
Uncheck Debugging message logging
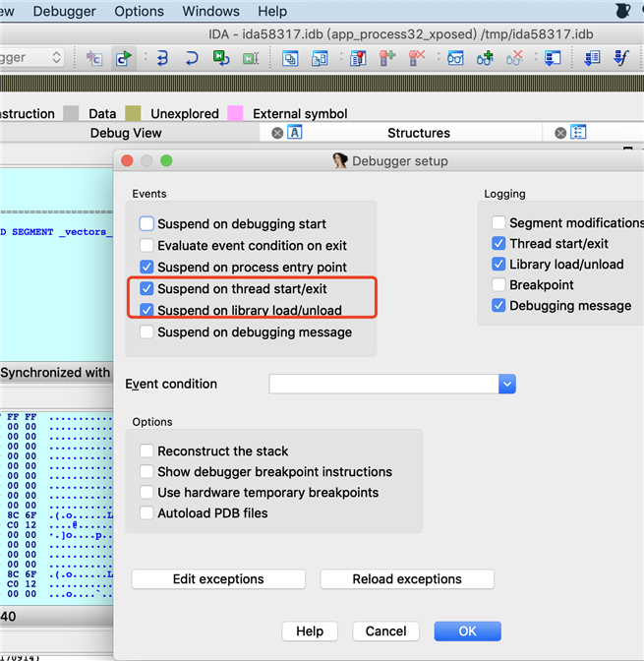498,305
